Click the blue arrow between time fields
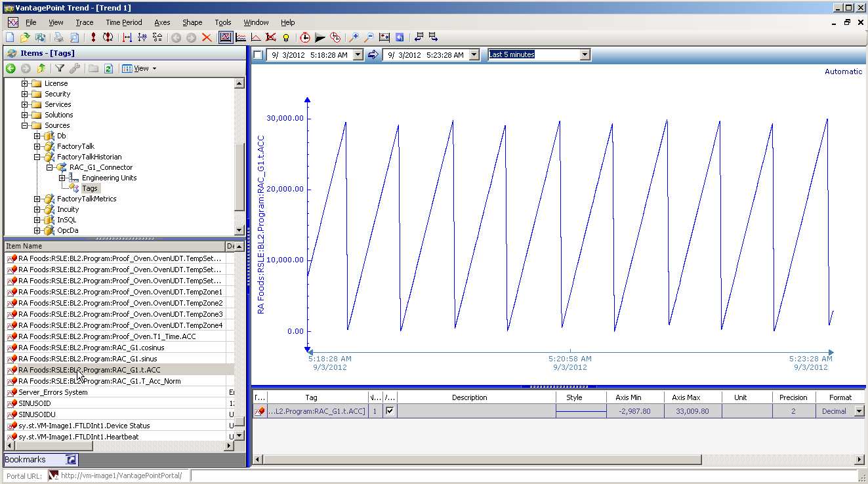The image size is (868, 484). pos(373,54)
